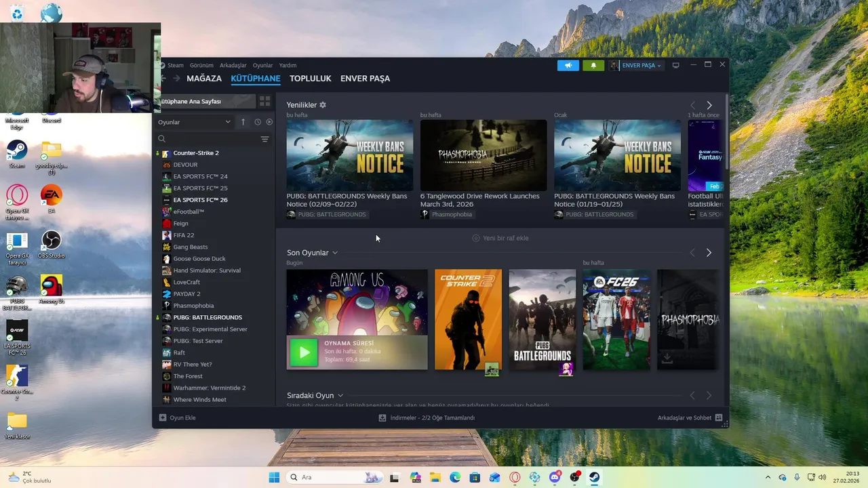The height and width of the screenshot is (488, 868).
Task: Open Opera browser from taskbar
Action: [515, 477]
